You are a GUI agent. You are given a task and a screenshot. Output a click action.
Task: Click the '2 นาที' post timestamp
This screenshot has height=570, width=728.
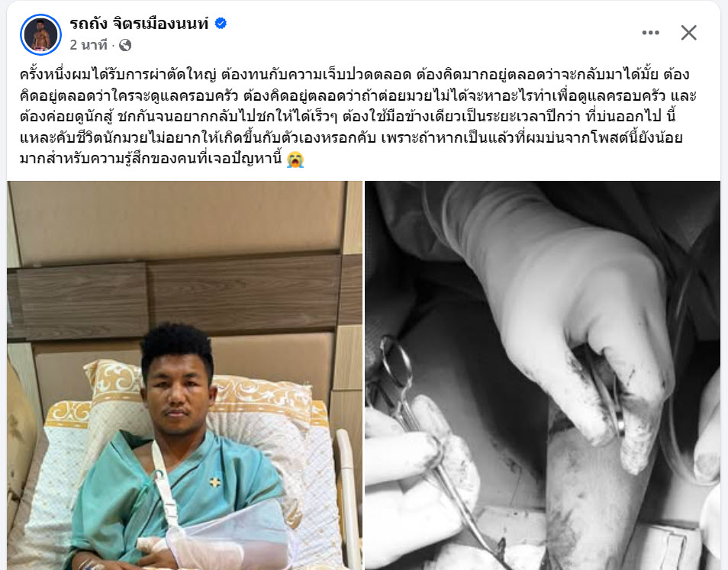(x=89, y=45)
